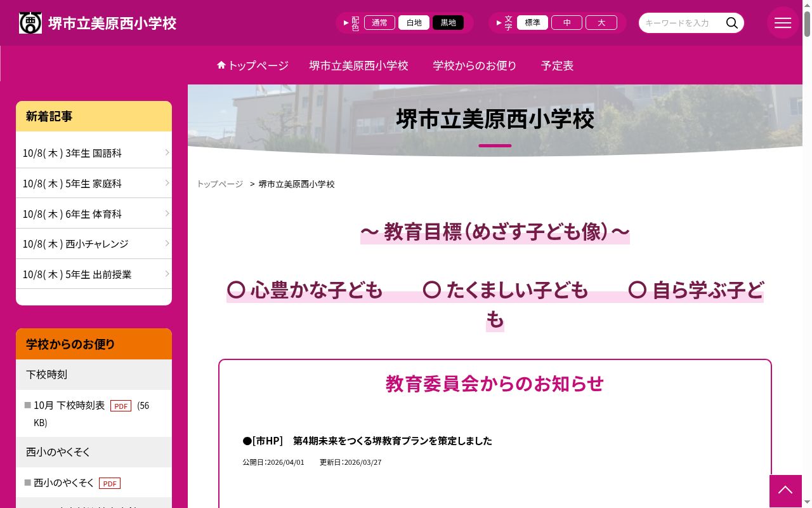
Task: Click home icon beside トップページ in the navigation bar
Action: (x=221, y=65)
